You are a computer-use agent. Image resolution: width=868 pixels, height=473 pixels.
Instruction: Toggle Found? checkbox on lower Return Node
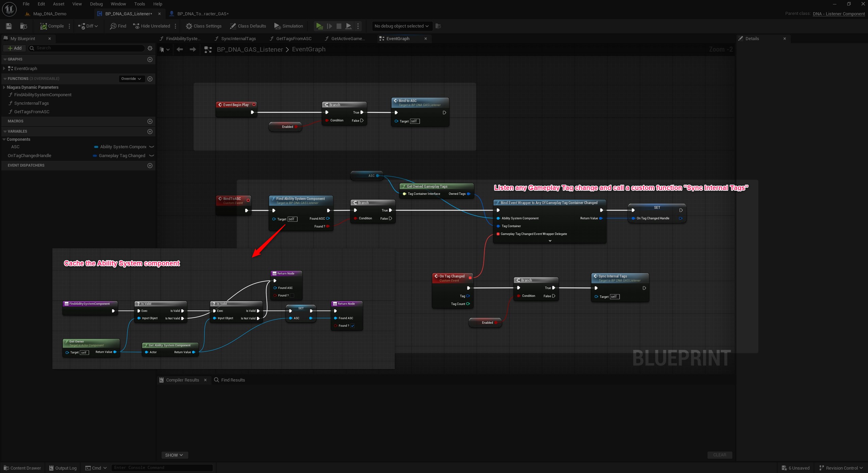(353, 326)
